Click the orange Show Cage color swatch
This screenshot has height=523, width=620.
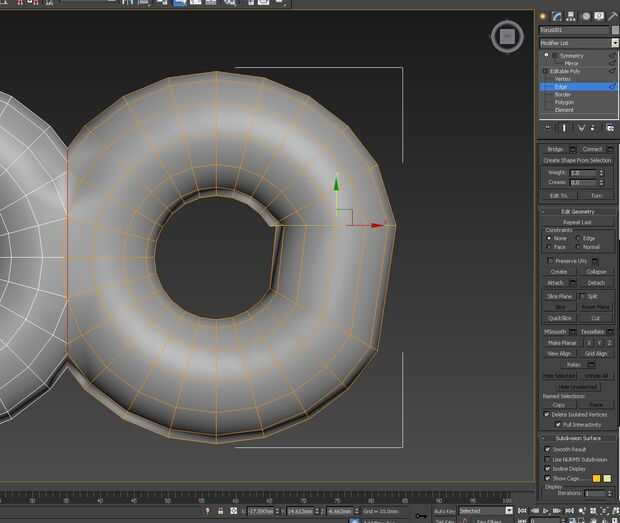click(597, 478)
